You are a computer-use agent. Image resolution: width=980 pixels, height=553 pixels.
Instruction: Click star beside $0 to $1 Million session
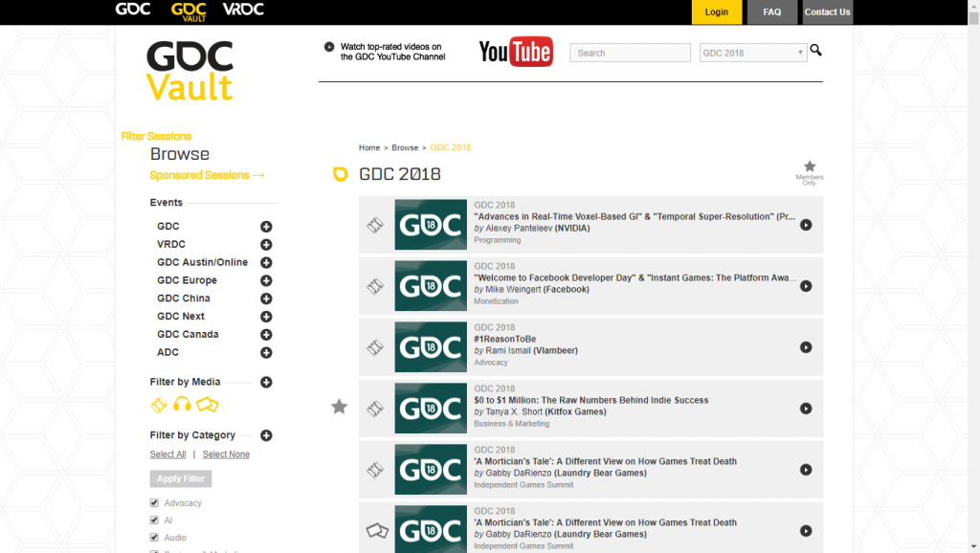click(x=340, y=407)
